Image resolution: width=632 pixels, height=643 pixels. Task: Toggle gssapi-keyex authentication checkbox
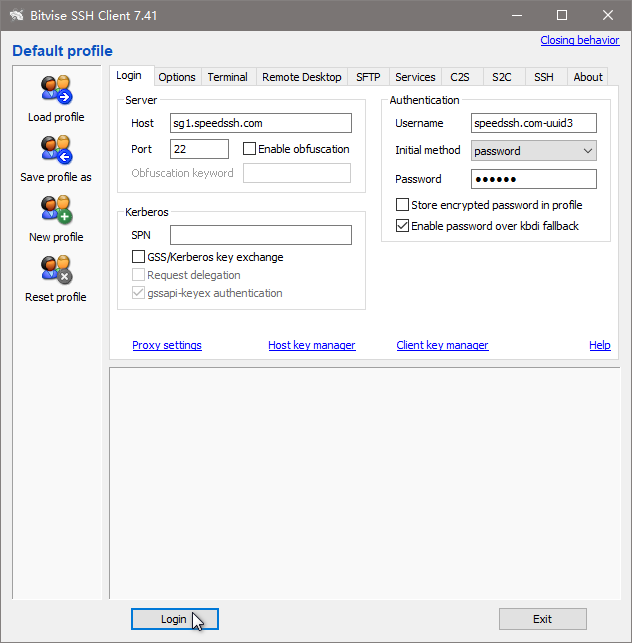[138, 293]
